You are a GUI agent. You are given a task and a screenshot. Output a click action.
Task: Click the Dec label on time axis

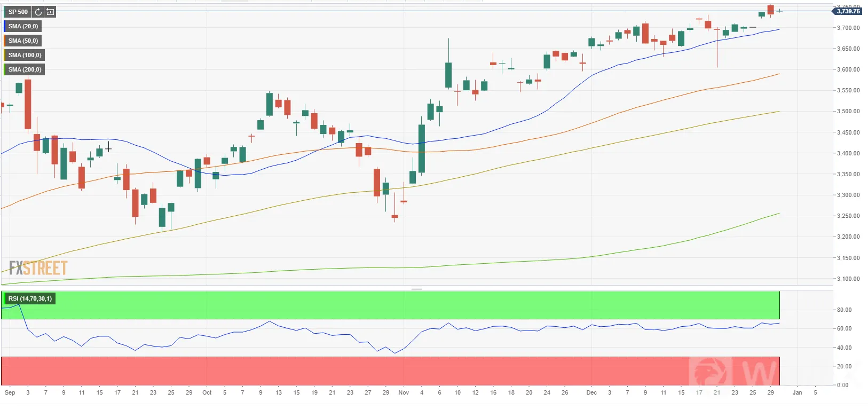click(591, 392)
